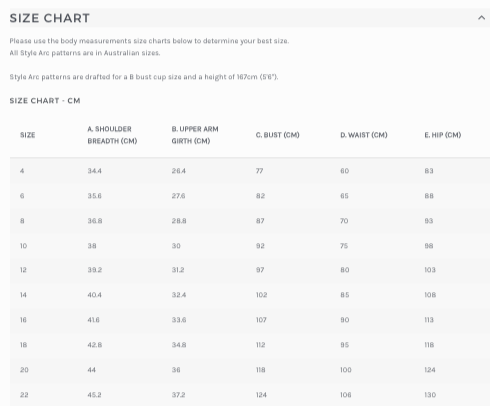
Task: Click the D. Waist (CM) column header
Action: (x=364, y=135)
